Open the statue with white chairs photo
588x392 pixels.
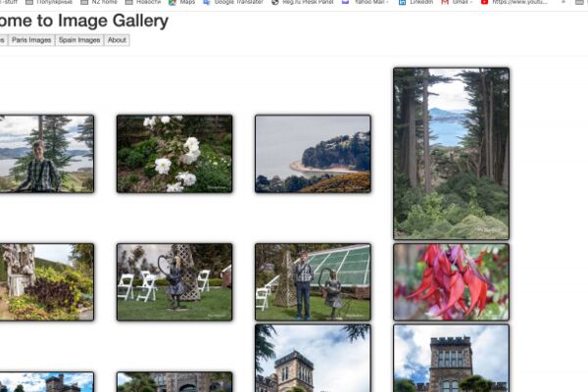point(174,282)
